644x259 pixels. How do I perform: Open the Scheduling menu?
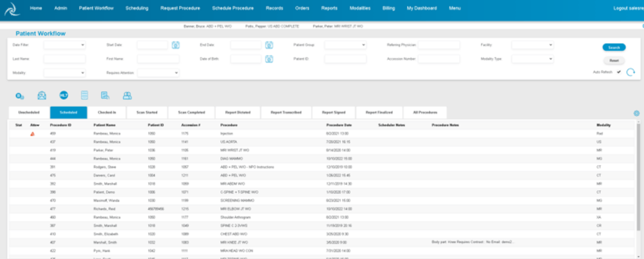[x=137, y=8]
